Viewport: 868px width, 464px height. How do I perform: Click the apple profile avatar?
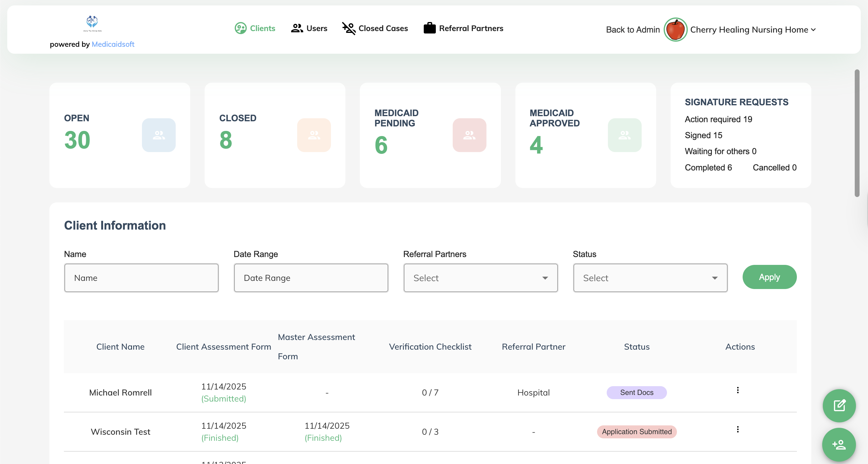coord(675,30)
